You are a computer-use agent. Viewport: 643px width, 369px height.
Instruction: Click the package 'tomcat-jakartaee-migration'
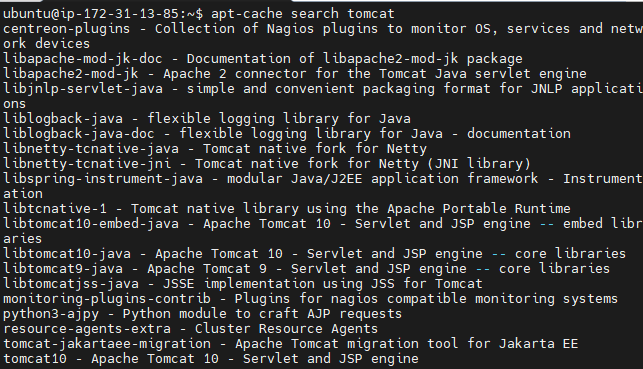click(x=107, y=344)
